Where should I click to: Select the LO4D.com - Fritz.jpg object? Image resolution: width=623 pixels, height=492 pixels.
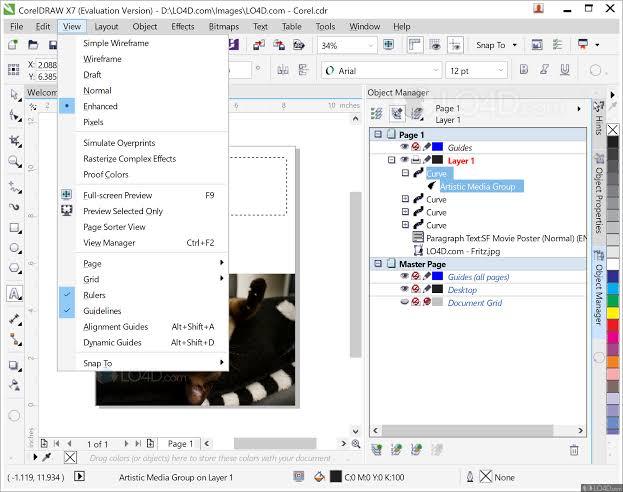coord(463,251)
